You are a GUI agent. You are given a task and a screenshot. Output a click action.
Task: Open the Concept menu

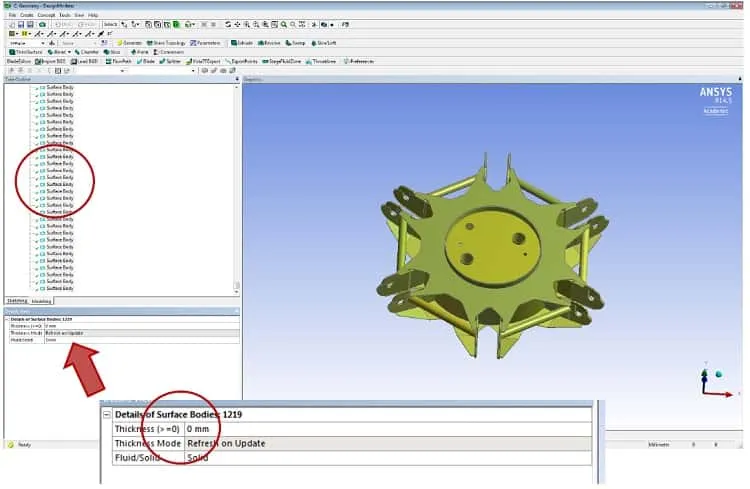[46, 15]
